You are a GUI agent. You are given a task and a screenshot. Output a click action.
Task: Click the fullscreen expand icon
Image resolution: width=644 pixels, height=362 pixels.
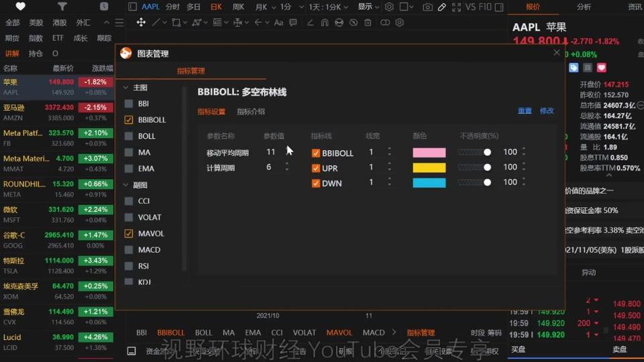tap(456, 7)
